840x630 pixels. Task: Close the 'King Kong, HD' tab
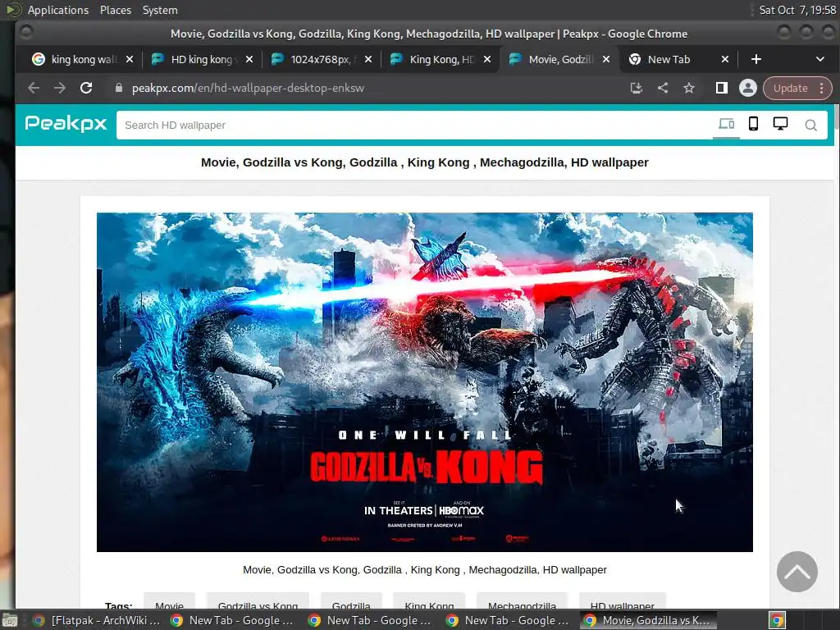point(487,59)
